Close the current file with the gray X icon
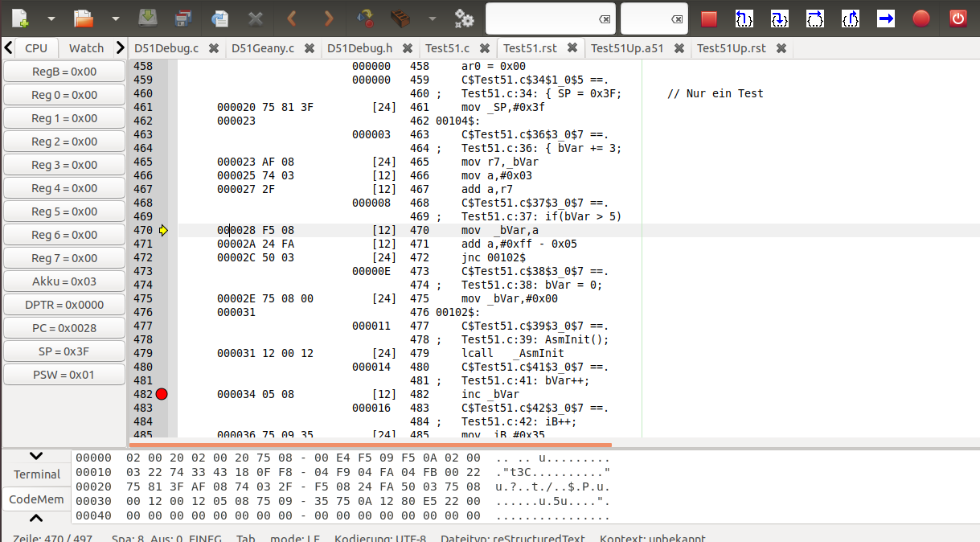Image resolution: width=980 pixels, height=542 pixels. 255,18
